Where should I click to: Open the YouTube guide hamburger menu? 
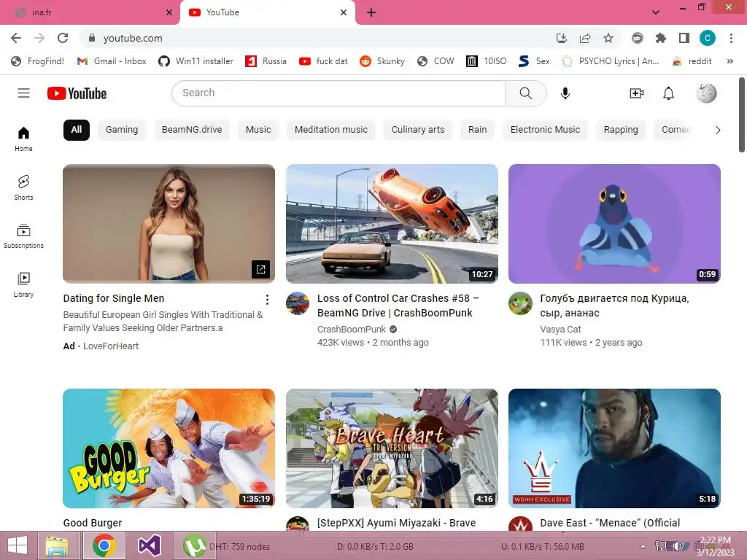click(x=24, y=93)
